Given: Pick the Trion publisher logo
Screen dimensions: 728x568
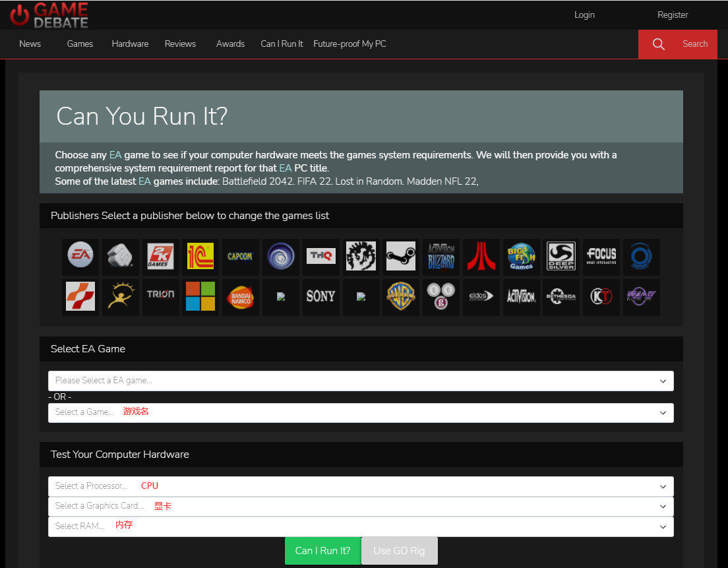Looking at the screenshot, I should 160,296.
